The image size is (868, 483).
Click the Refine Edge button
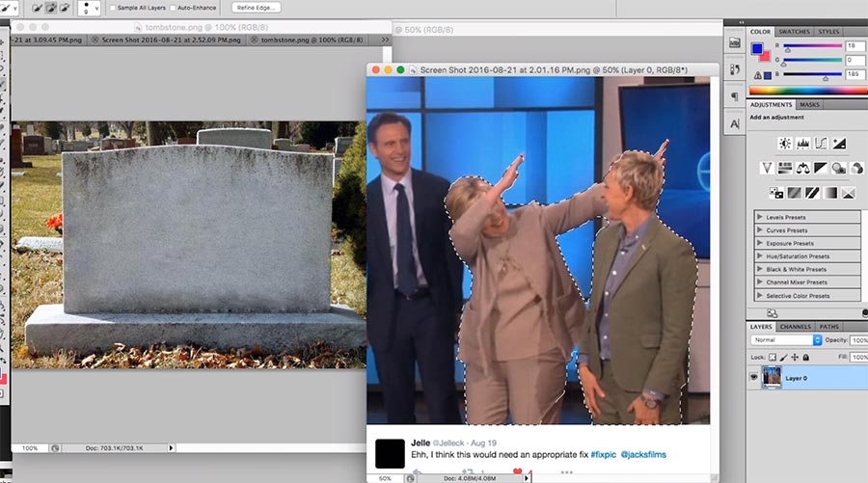click(256, 8)
